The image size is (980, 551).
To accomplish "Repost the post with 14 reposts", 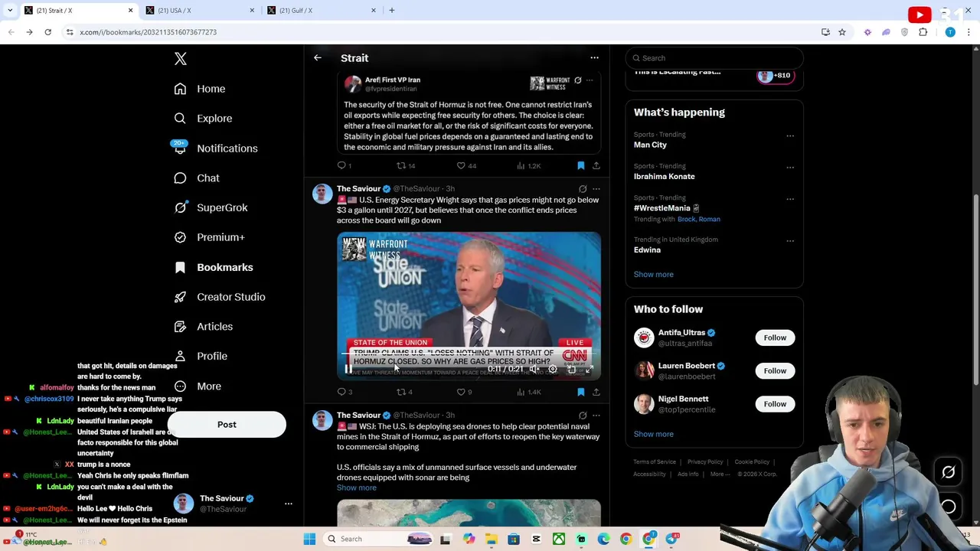I will coord(406,165).
